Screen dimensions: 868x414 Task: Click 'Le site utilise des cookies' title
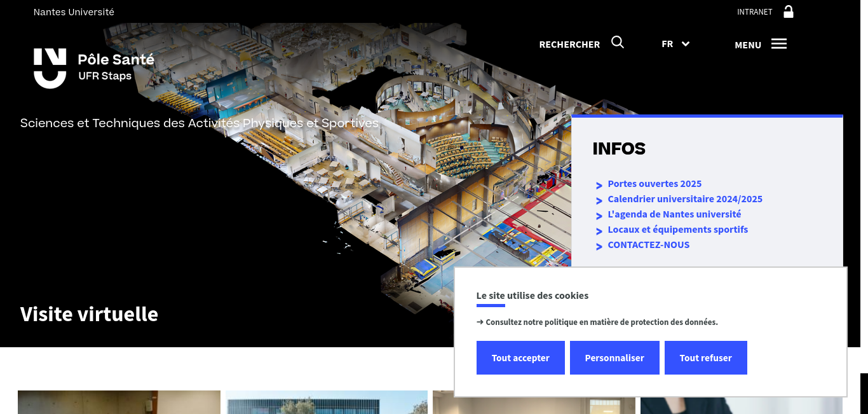click(x=532, y=296)
